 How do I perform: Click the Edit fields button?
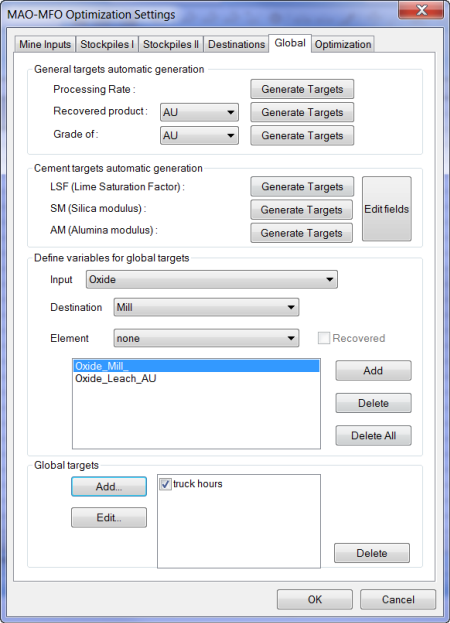[x=386, y=209]
